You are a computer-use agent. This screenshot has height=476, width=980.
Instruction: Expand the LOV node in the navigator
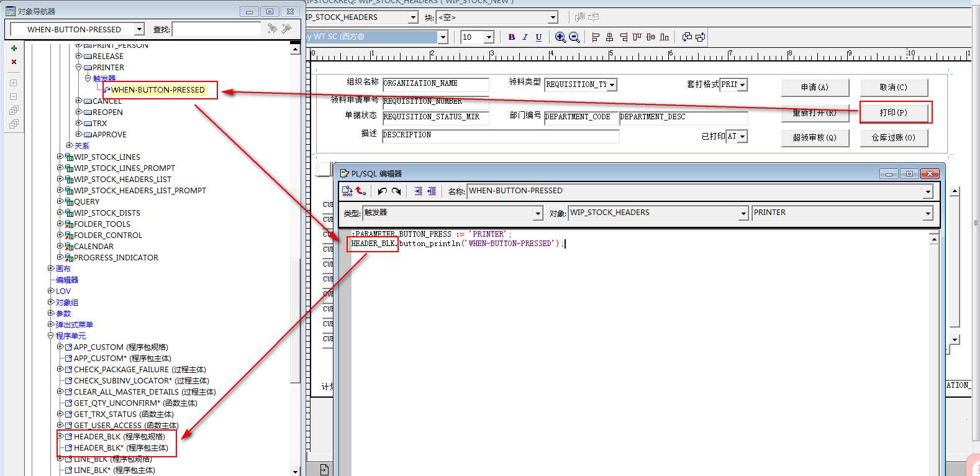coord(51,291)
